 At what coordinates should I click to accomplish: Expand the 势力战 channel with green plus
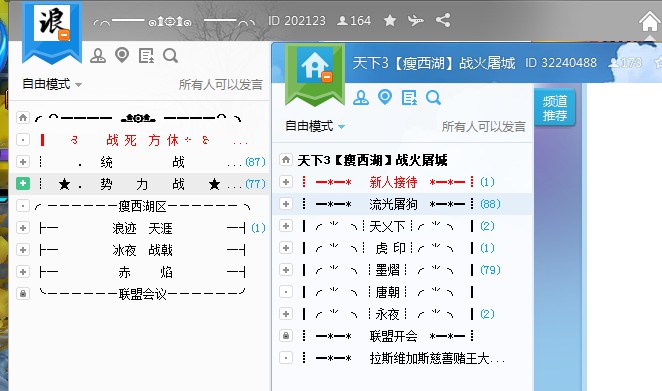coord(23,184)
